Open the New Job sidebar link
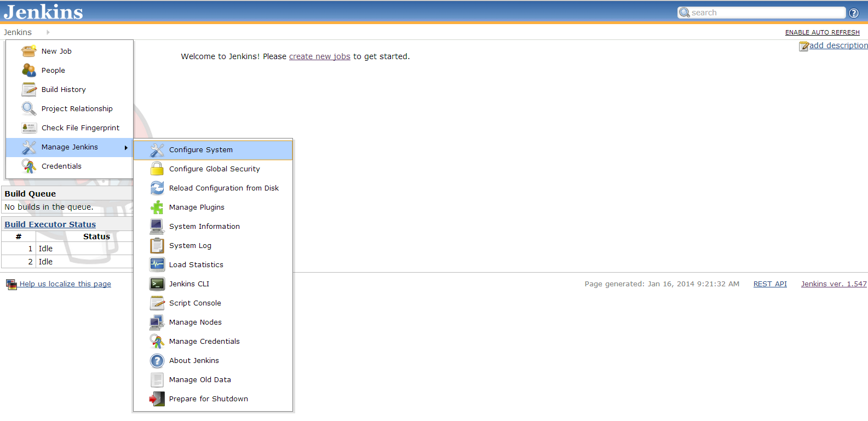868x421 pixels. tap(56, 51)
